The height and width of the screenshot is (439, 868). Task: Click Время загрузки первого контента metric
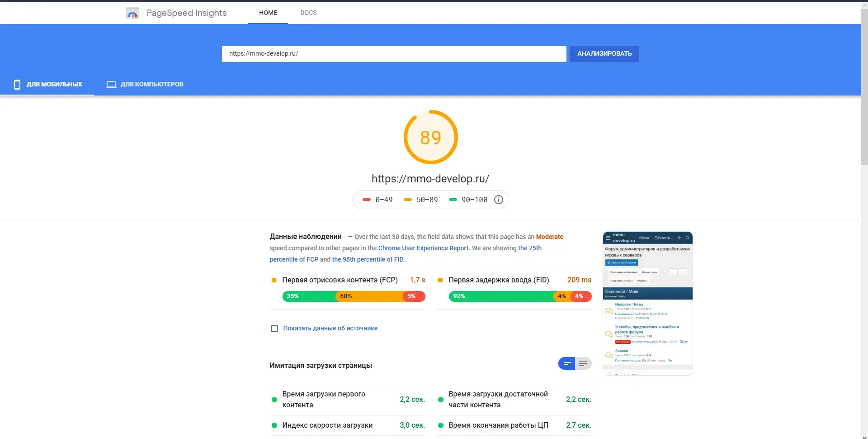coord(348,400)
